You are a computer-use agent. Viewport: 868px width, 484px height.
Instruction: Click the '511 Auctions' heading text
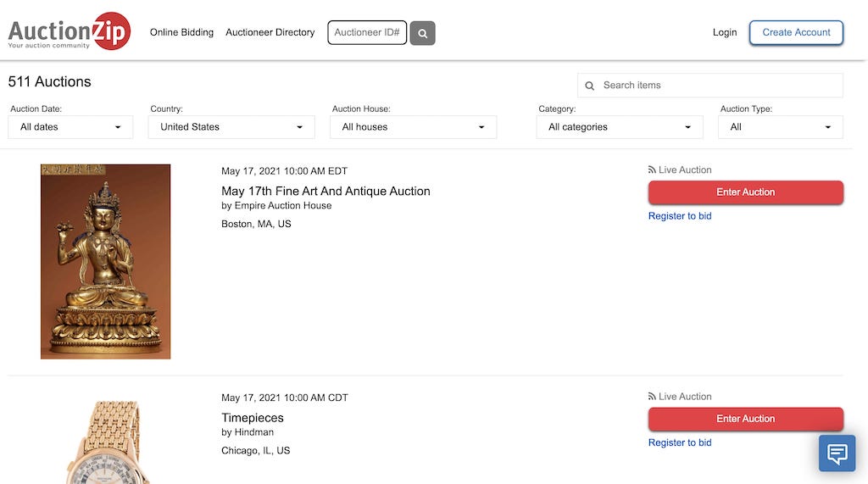tap(49, 82)
